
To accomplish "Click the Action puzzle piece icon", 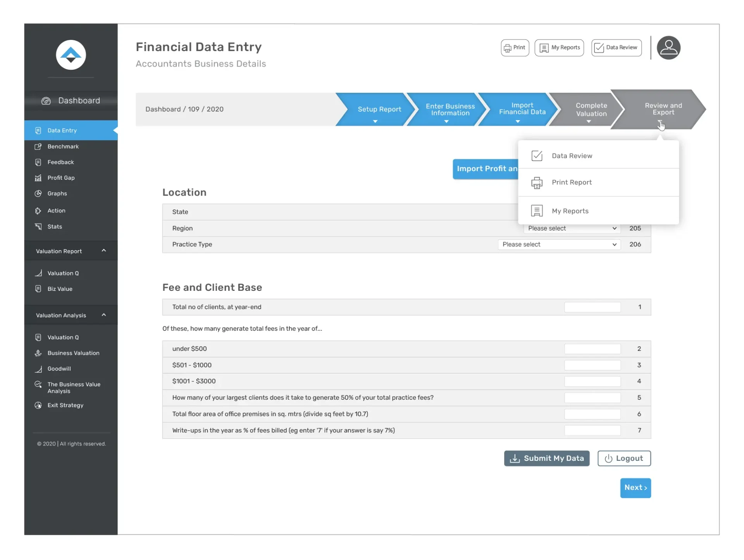I will [38, 211].
